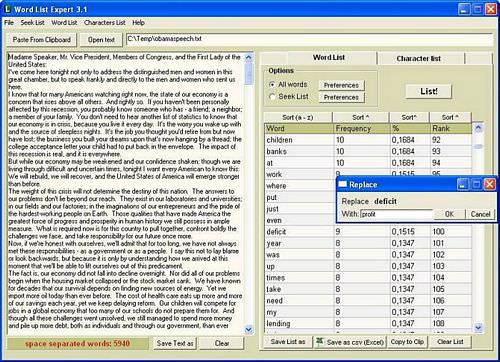This screenshot has height=362, width=500.
Task: Click the text pane scrollbar thumb
Action: pyautogui.click(x=249, y=73)
